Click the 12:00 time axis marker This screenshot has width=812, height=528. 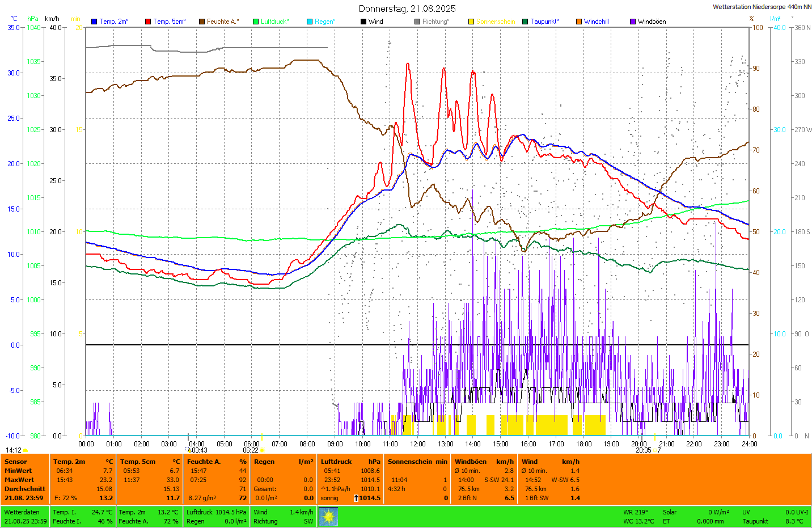coord(418,444)
